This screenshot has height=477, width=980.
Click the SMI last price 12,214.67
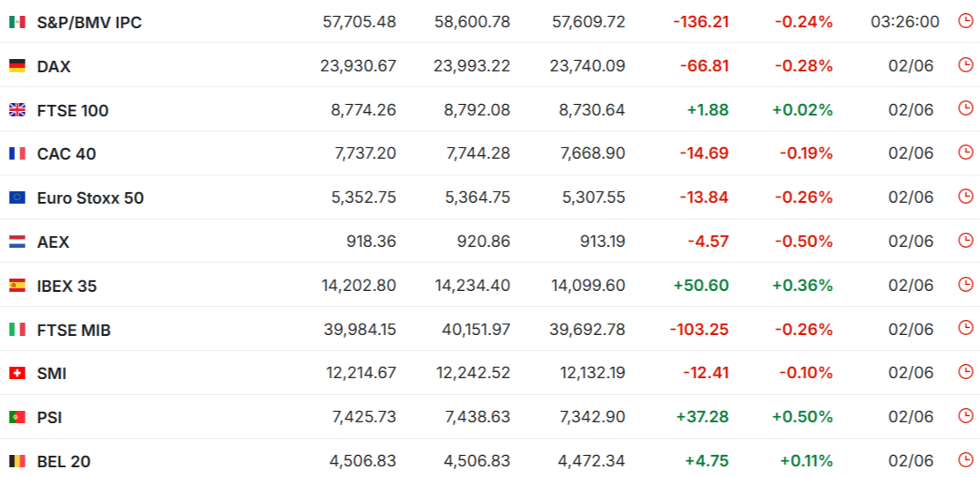pos(360,373)
